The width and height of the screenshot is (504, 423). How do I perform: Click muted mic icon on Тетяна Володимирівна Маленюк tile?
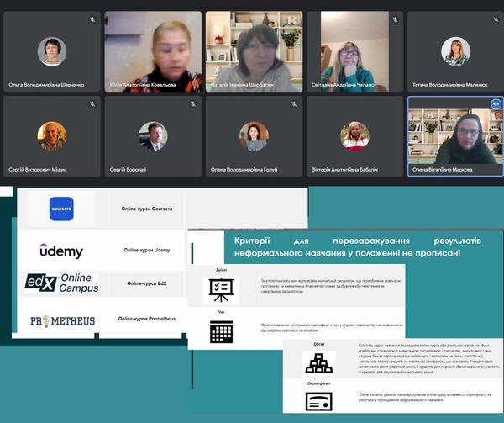coord(495,20)
